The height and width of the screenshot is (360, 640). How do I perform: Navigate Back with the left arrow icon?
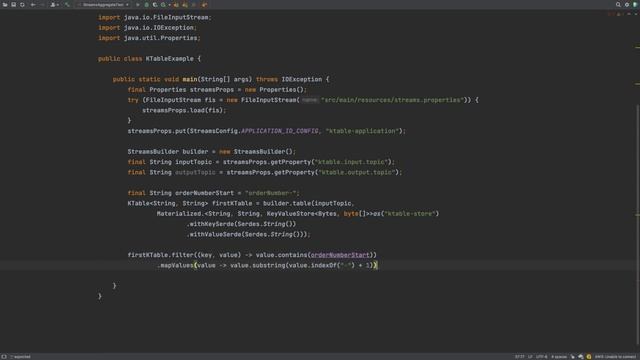pos(33,4)
